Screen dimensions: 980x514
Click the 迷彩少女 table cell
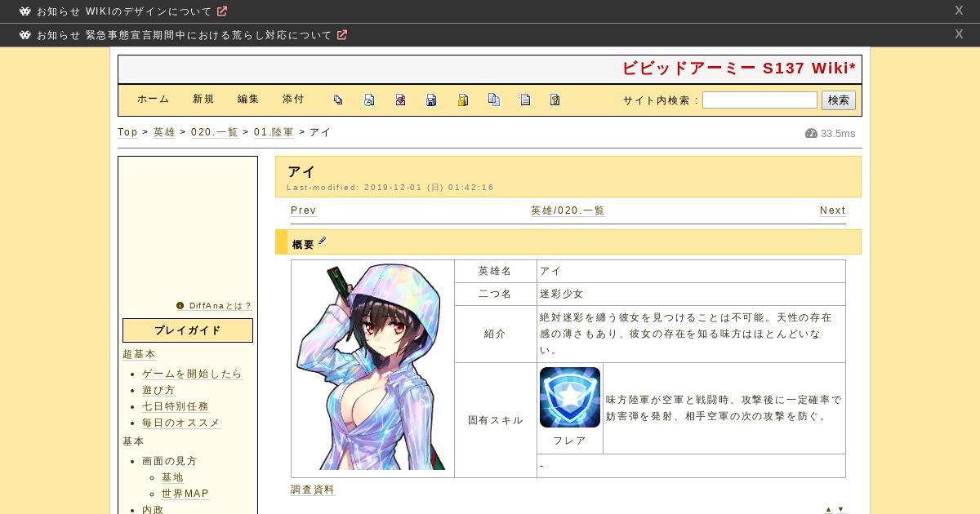point(691,295)
